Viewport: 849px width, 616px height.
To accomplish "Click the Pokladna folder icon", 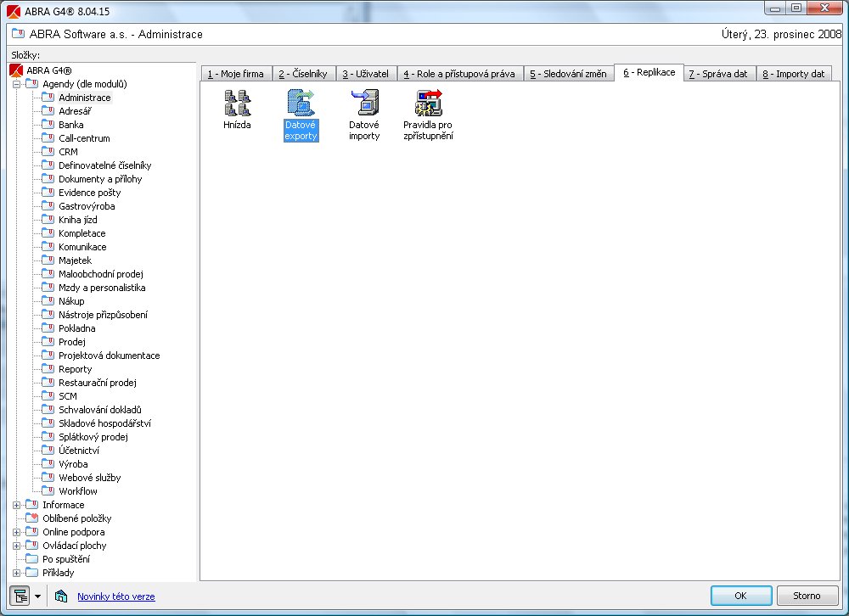I will pos(48,328).
